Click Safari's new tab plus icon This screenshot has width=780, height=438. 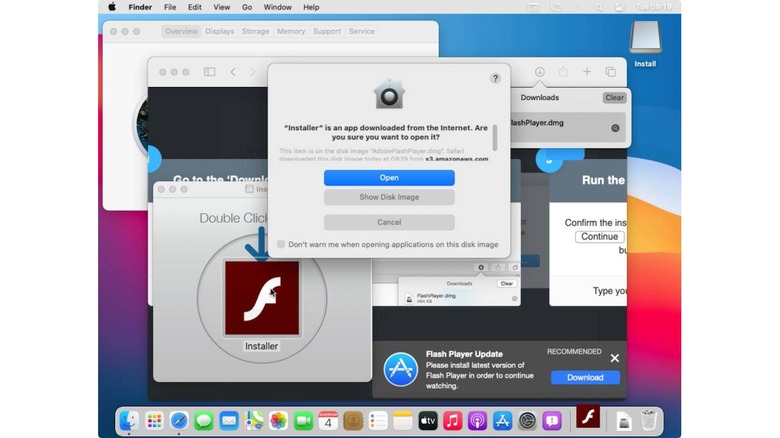click(587, 72)
